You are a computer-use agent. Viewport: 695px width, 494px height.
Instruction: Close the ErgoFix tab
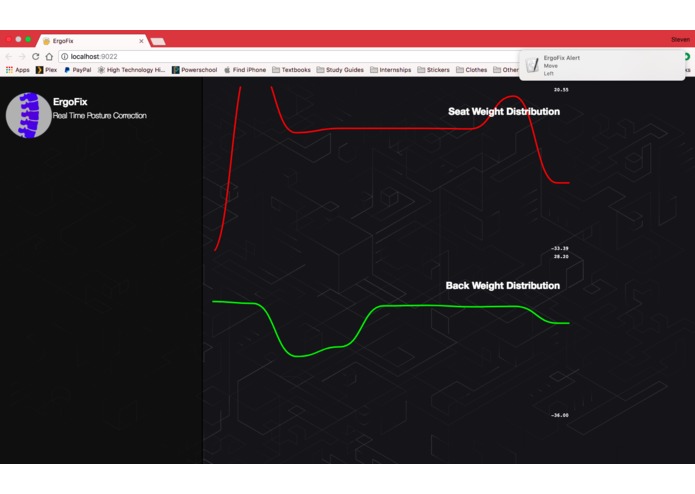pos(141,41)
